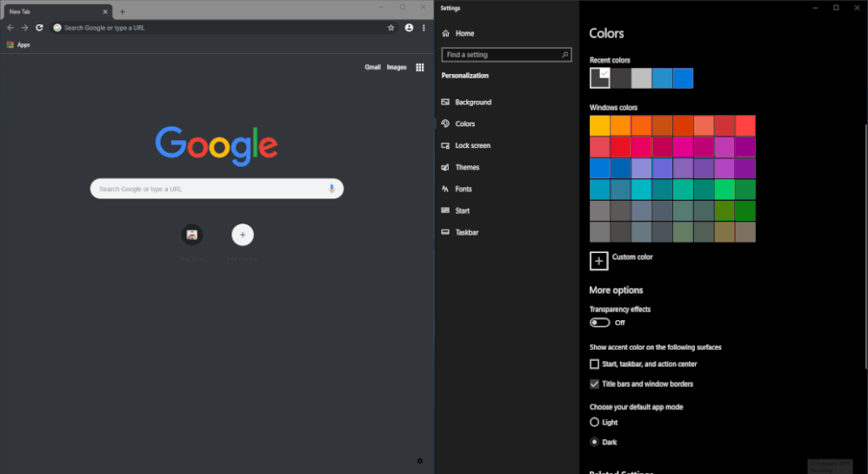Open the Apps bookmarks shortcut
This screenshot has height=474, width=868.
pyautogui.click(x=18, y=45)
